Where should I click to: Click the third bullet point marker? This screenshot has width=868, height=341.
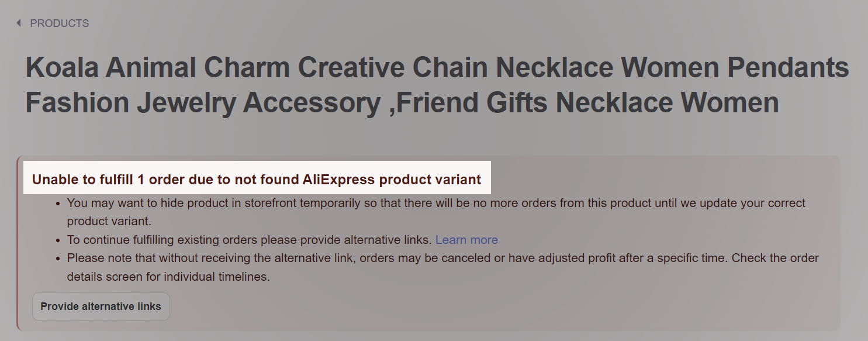(57, 258)
